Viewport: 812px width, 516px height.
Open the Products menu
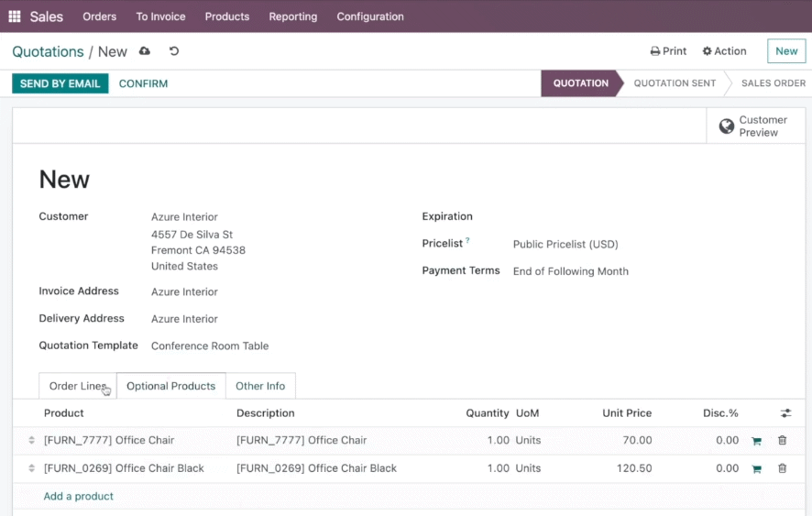(226, 16)
